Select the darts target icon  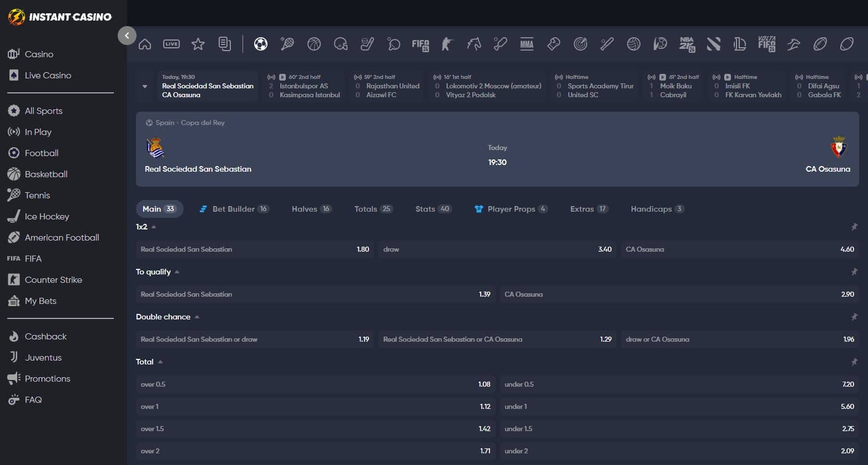[x=581, y=44]
